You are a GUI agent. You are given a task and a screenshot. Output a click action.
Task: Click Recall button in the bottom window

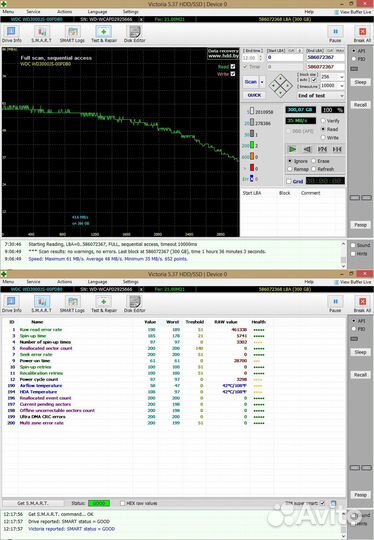pyautogui.click(x=360, y=375)
